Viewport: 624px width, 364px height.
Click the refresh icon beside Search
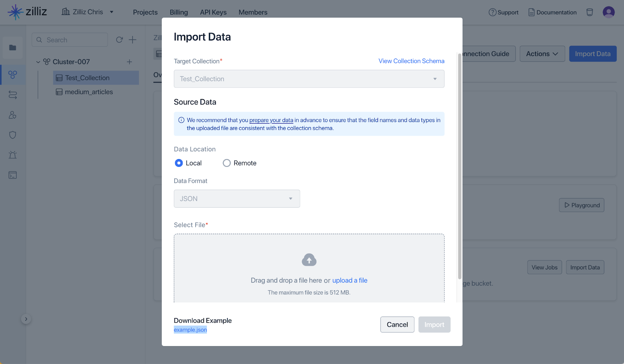click(119, 40)
